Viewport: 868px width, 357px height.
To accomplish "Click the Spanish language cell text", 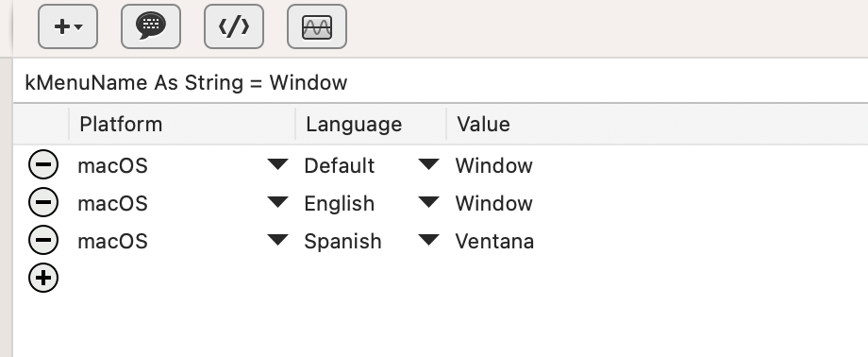I will (342, 241).
